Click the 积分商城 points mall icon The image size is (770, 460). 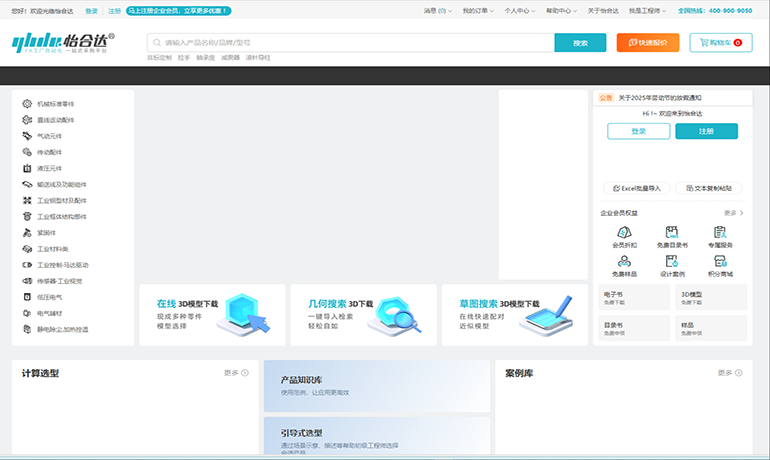(720, 261)
